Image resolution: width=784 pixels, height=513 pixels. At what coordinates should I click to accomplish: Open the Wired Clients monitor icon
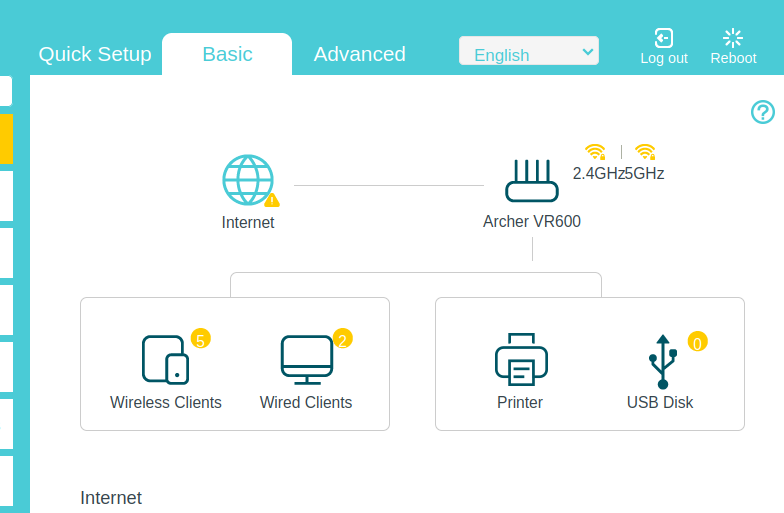coord(306,359)
